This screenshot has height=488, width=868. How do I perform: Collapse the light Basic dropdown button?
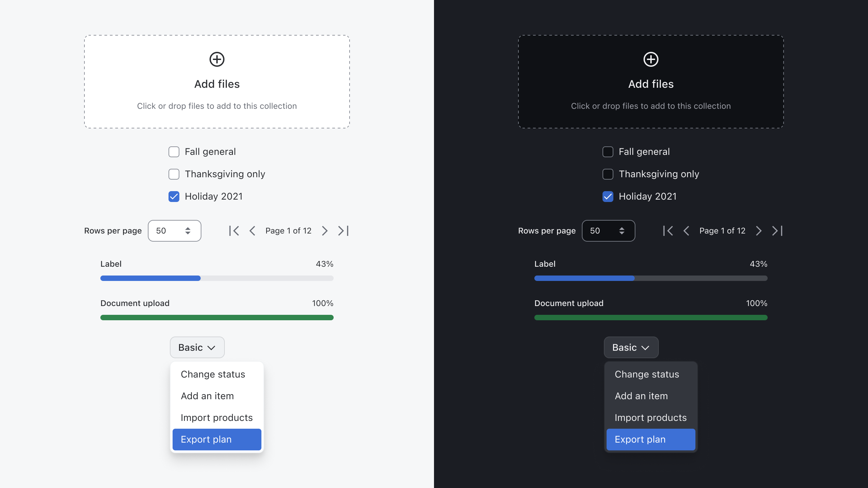click(x=197, y=347)
